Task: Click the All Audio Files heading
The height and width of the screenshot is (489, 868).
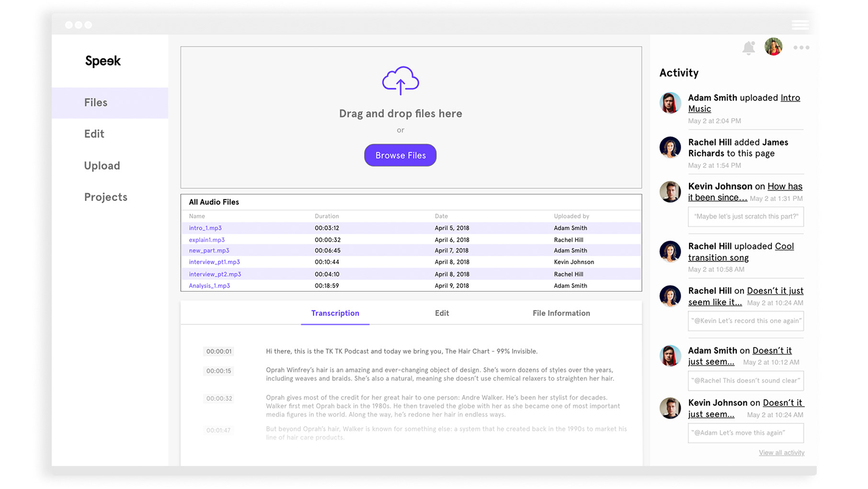Action: click(x=214, y=202)
